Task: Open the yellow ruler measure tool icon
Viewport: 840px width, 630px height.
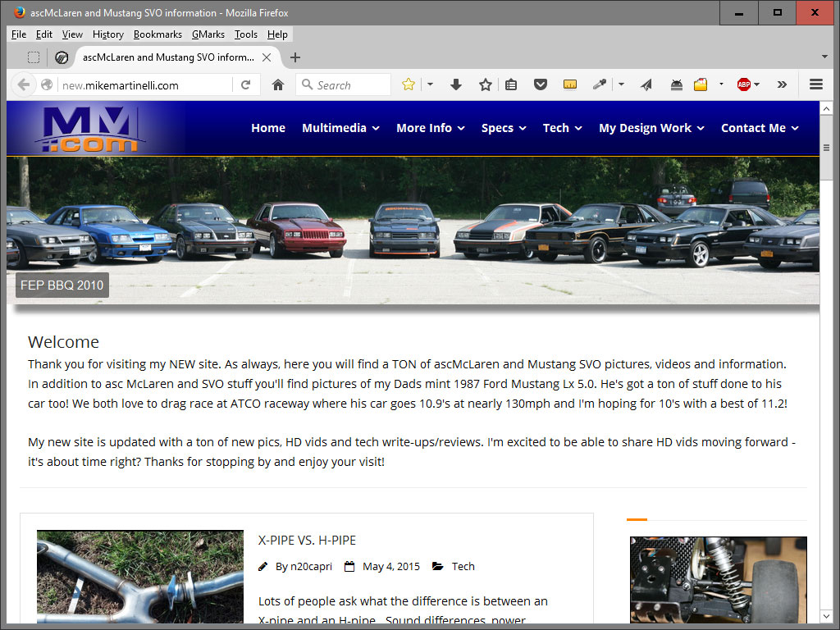Action: [x=570, y=84]
